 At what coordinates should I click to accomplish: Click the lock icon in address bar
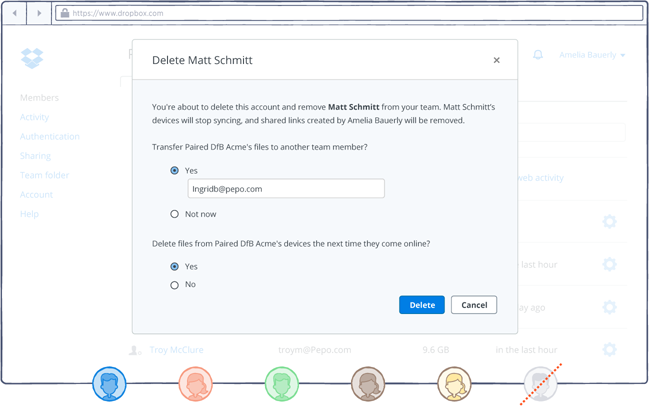pyautogui.click(x=65, y=13)
